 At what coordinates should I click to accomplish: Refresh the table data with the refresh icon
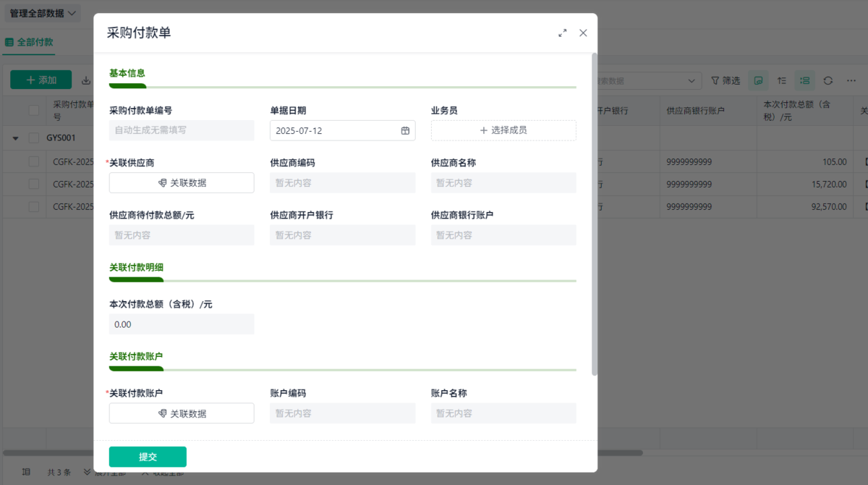[x=828, y=80]
